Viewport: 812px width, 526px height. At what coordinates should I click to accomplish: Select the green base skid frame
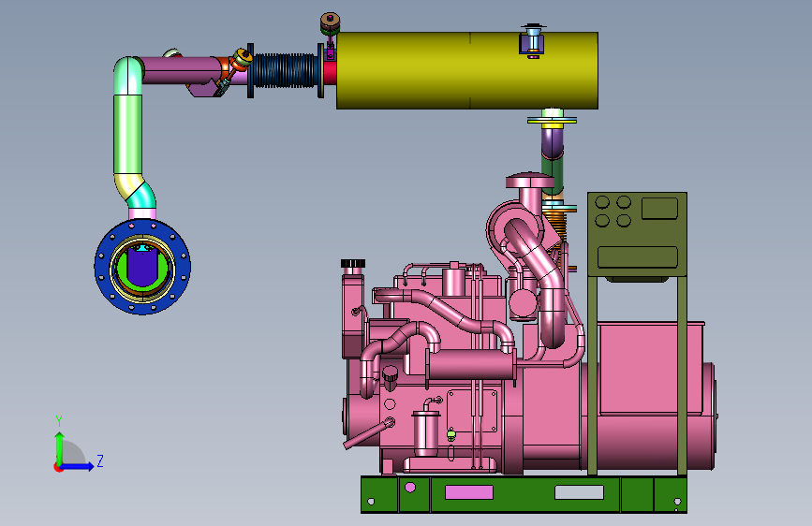pos(524,495)
